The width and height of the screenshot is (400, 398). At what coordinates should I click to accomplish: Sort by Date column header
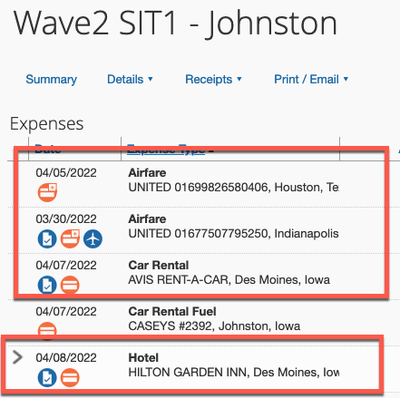(x=48, y=149)
